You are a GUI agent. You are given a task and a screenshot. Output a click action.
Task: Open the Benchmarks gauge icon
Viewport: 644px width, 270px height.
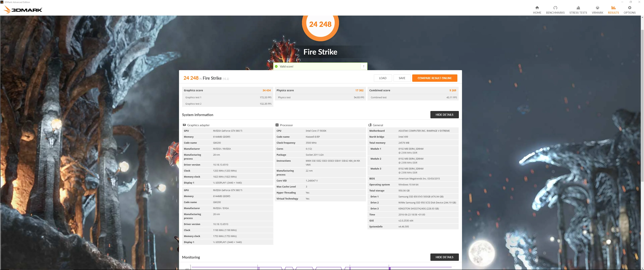point(555,8)
